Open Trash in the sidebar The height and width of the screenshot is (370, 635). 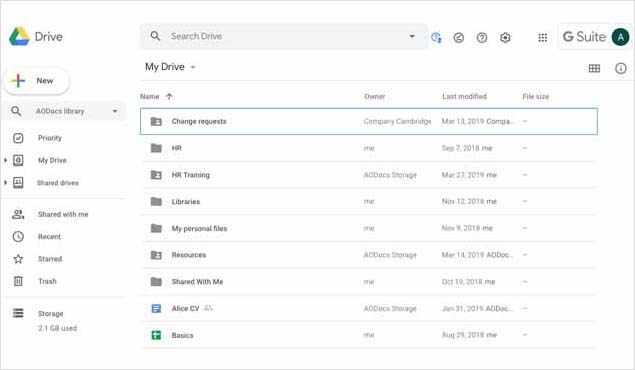[x=47, y=281]
